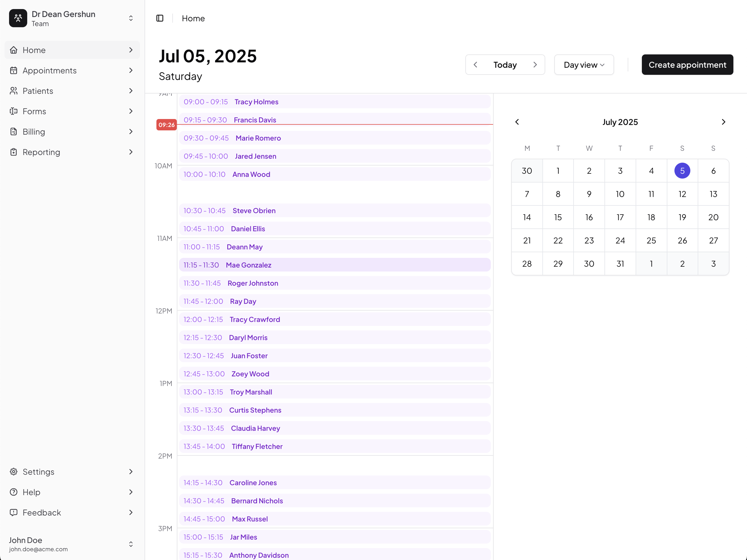Click the Dr Dean Gershun team logo
Image resolution: width=747 pixels, height=560 pixels.
pyautogui.click(x=18, y=18)
